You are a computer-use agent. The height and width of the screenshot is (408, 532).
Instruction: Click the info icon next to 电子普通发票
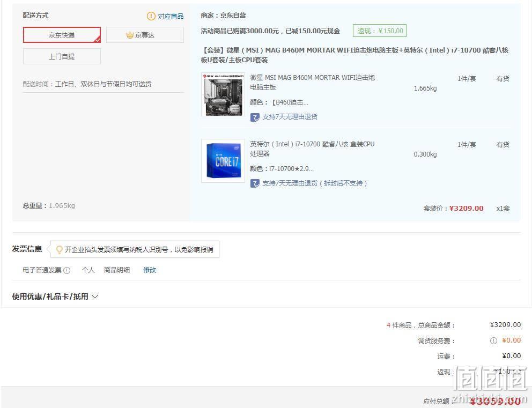click(67, 270)
